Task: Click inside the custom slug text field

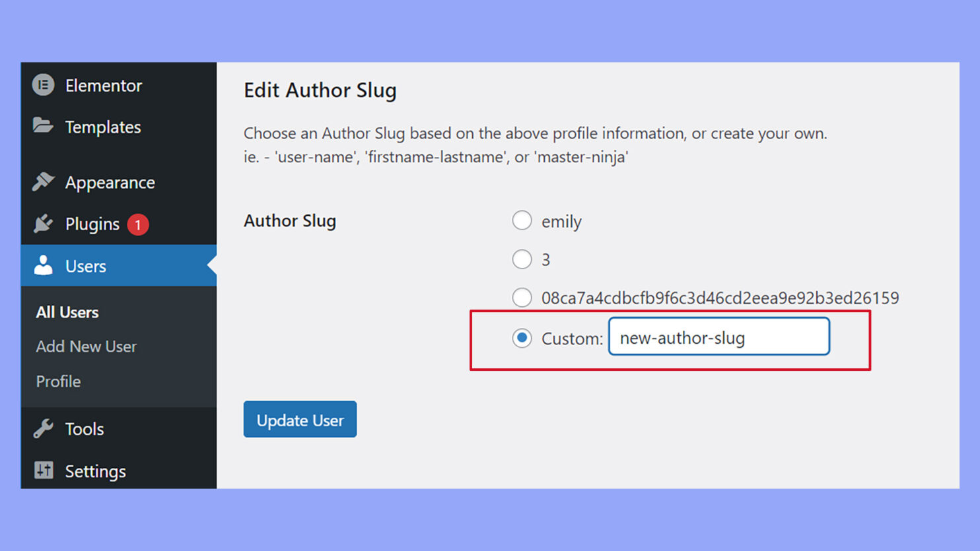Action: (x=718, y=337)
